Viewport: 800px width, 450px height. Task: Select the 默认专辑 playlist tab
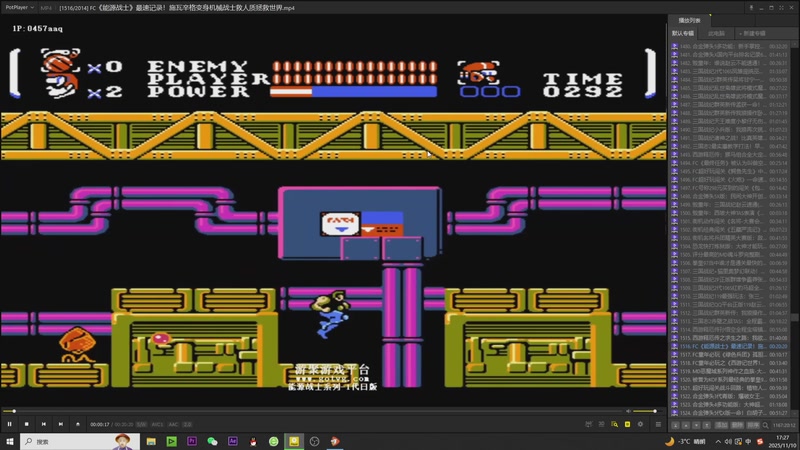coord(683,33)
